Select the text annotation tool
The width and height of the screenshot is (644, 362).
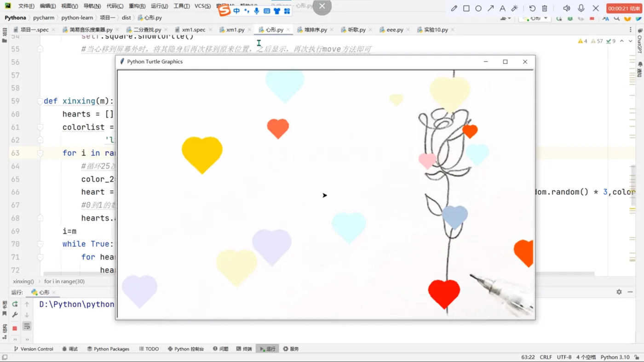pyautogui.click(x=503, y=8)
